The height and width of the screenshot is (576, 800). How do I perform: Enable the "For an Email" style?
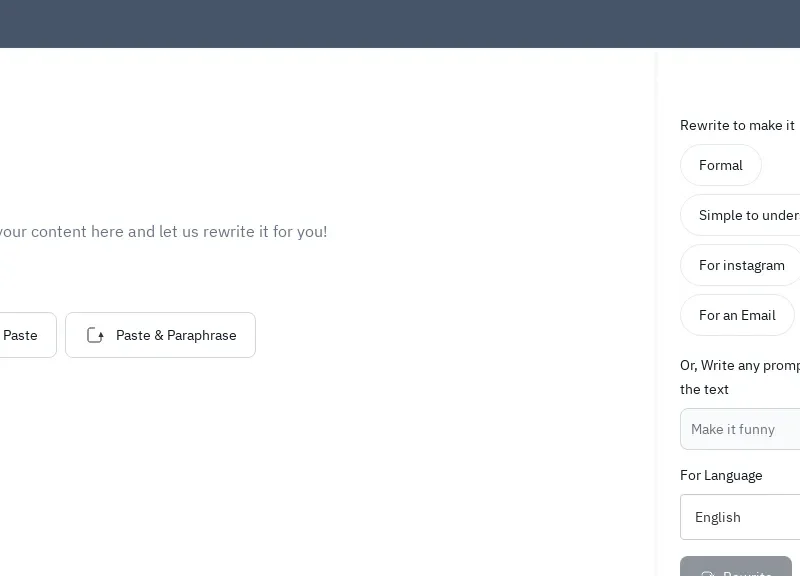tap(737, 316)
